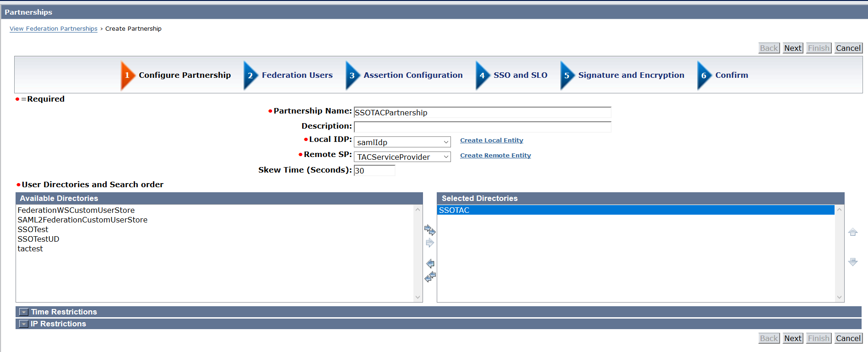Go to the Signature and Encryption step
Viewport: 868px width, 352px height.
(x=631, y=75)
